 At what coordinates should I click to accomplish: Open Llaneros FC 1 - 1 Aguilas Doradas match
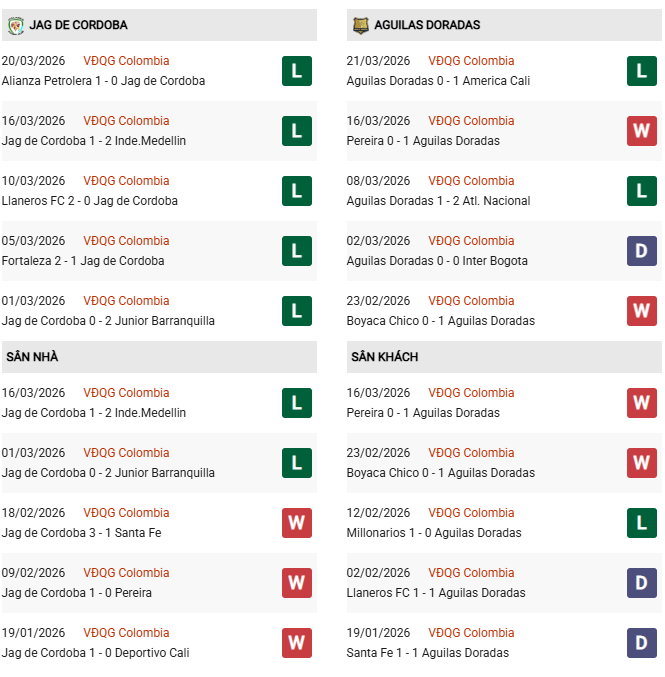(436, 593)
